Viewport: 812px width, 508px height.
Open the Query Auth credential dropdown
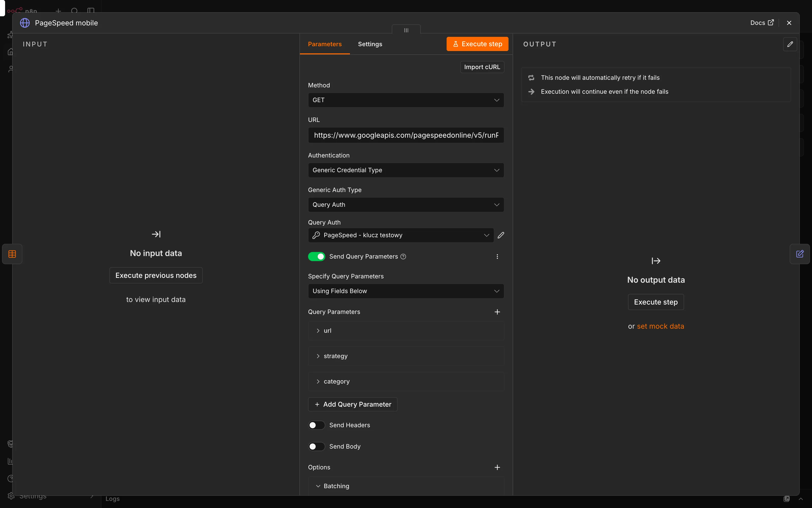pyautogui.click(x=401, y=235)
